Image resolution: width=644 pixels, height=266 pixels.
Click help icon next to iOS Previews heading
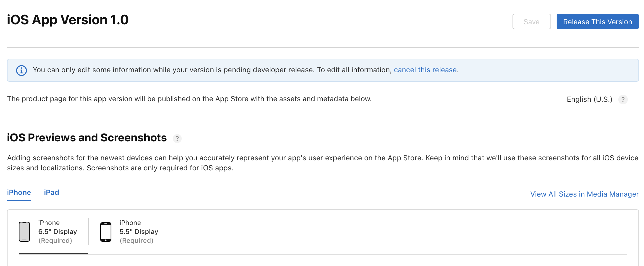click(x=177, y=138)
